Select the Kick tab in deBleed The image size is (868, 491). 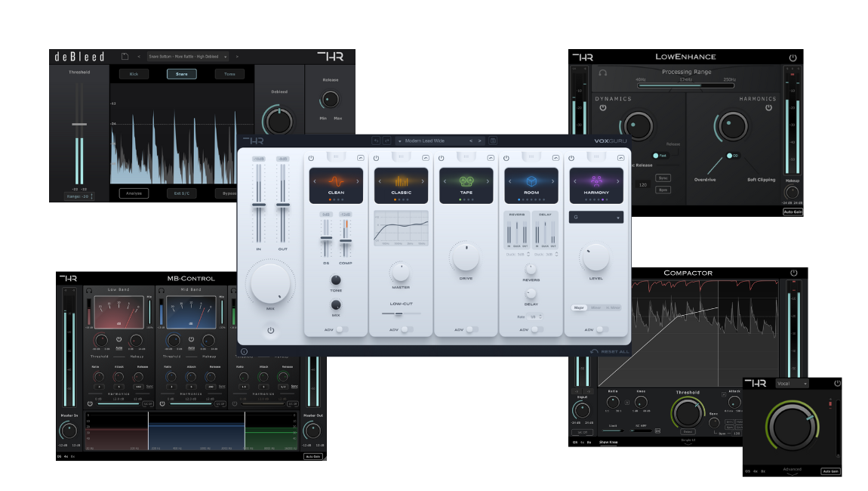[134, 74]
